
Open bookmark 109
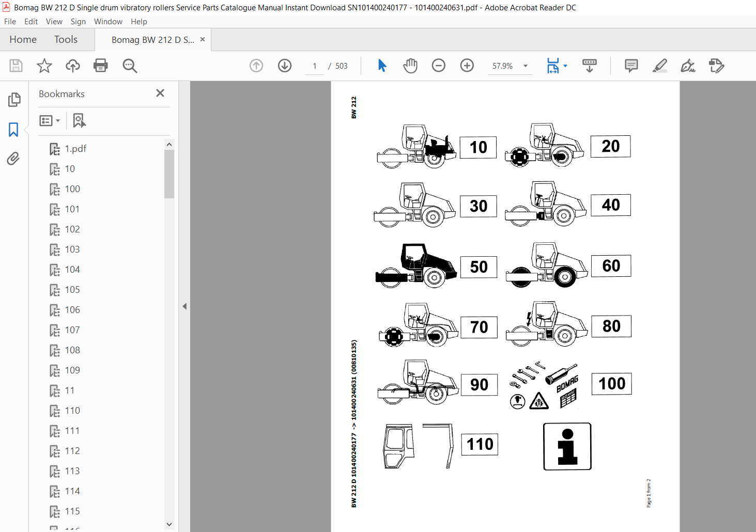coord(72,370)
